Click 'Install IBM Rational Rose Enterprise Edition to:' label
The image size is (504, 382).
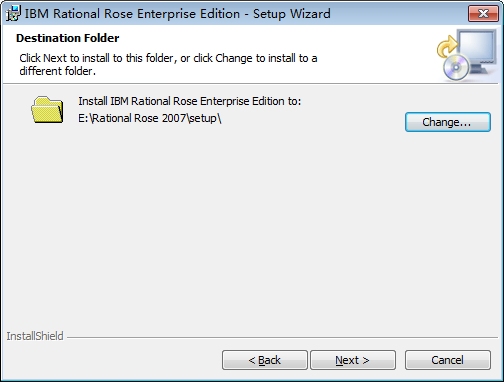(x=190, y=101)
